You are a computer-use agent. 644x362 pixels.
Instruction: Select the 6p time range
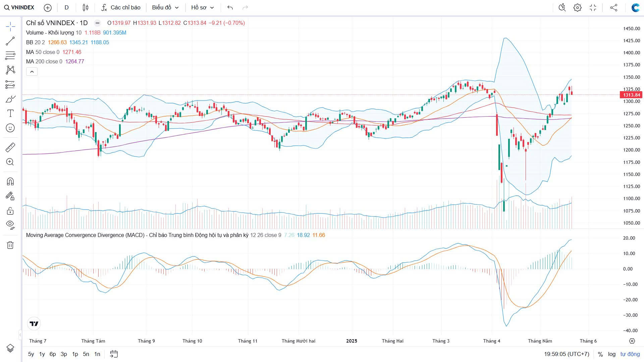click(53, 354)
